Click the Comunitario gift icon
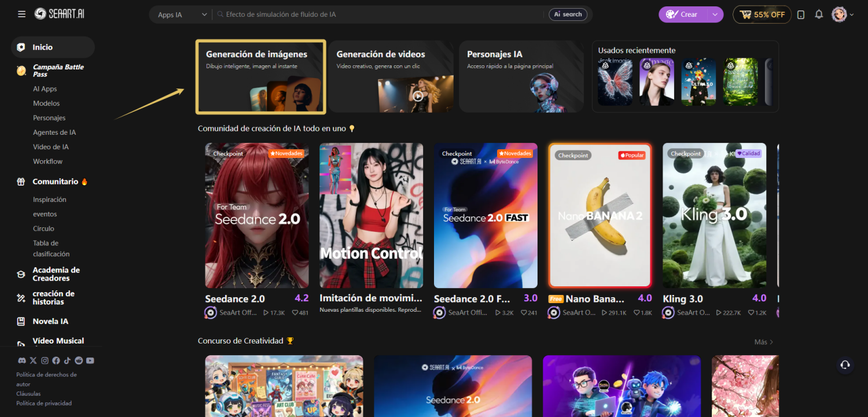This screenshot has width=868, height=417. [21, 182]
